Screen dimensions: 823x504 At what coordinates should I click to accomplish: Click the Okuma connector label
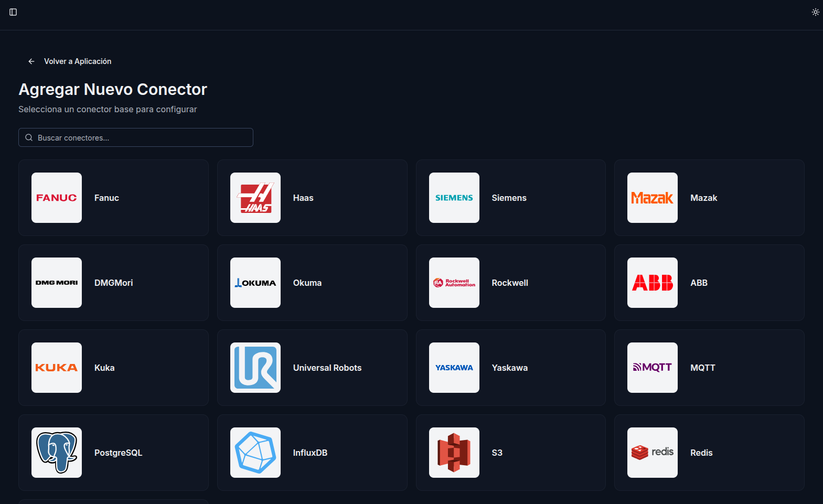coord(307,283)
